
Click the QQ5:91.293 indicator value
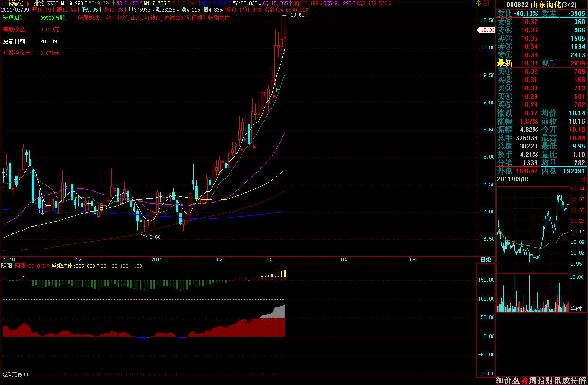(339, 3)
